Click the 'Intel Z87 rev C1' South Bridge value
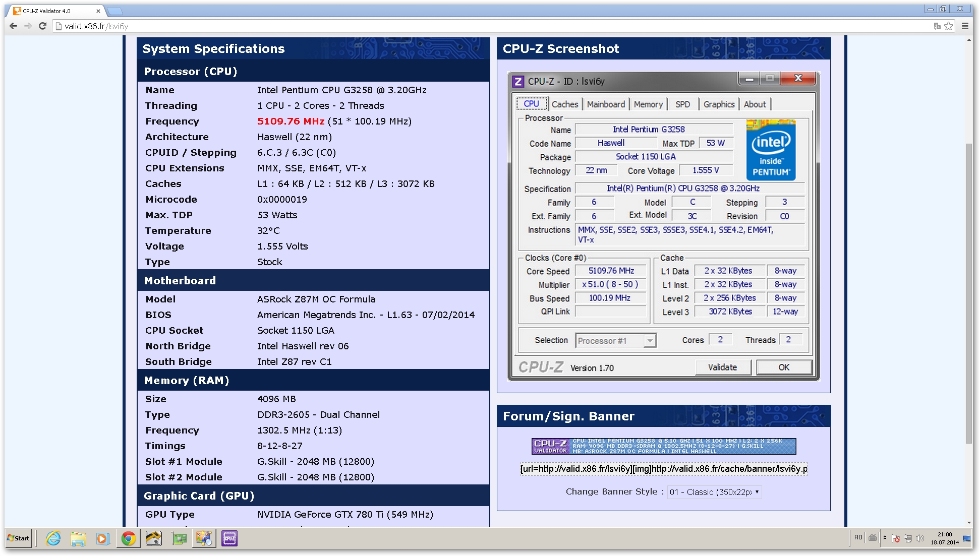This screenshot has width=980, height=556. 295,362
